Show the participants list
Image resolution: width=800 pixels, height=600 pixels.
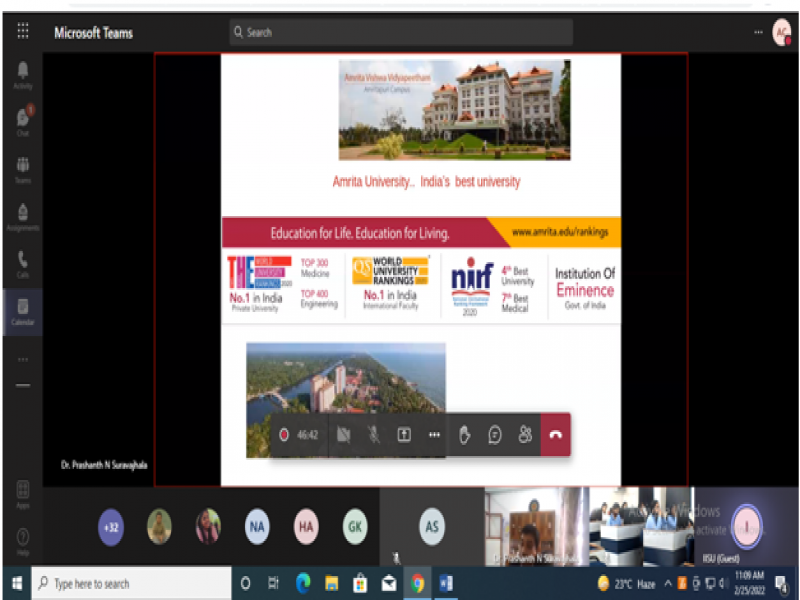click(x=525, y=435)
